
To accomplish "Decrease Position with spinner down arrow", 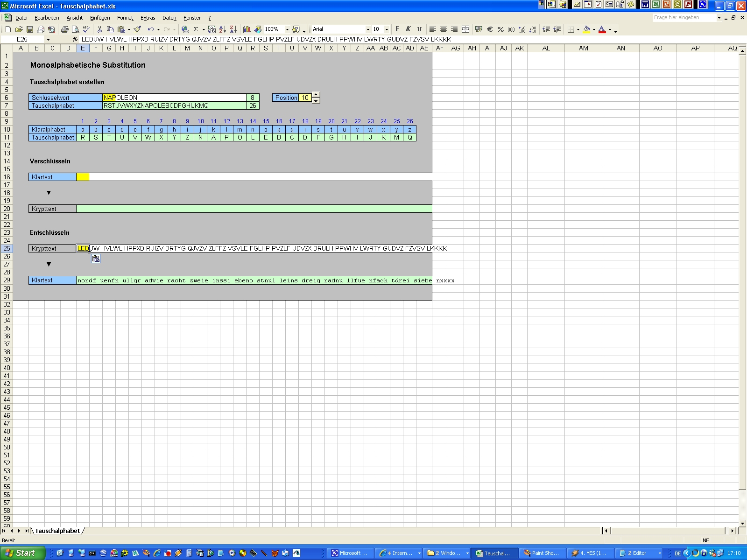I will 316,101.
